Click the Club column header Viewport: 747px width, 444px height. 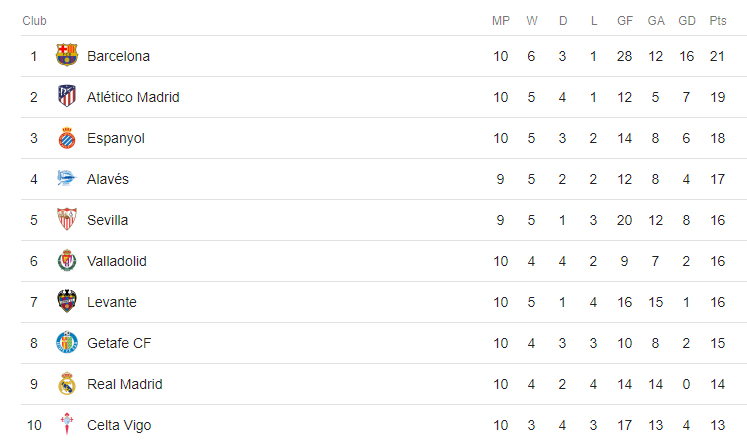click(34, 21)
